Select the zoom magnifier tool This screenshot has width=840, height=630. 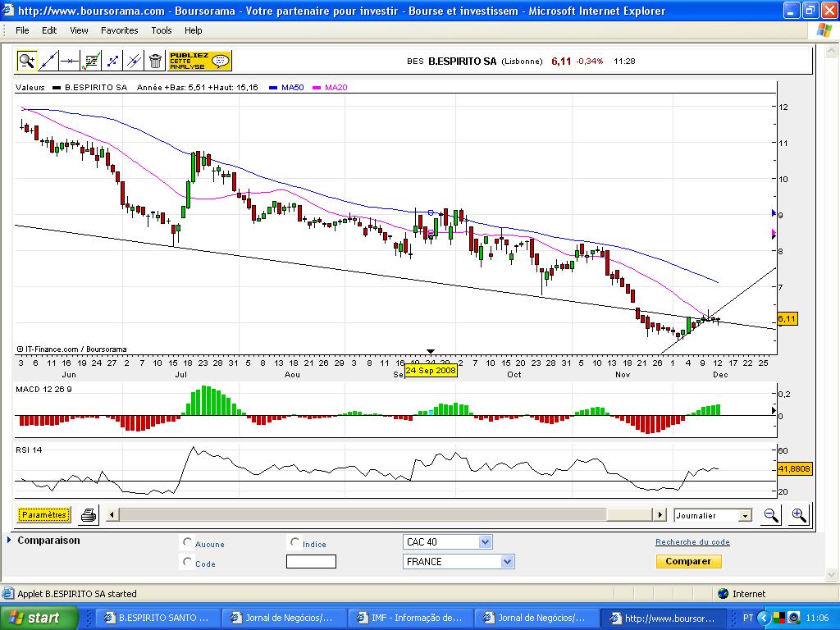click(27, 61)
